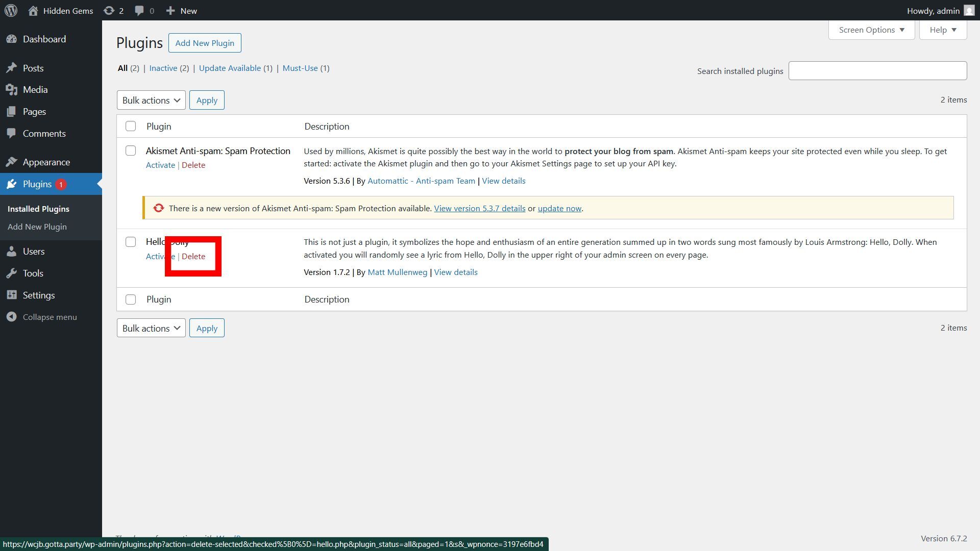Open the Media menu item
Viewport: 980px width, 551px height.
[x=51, y=90]
